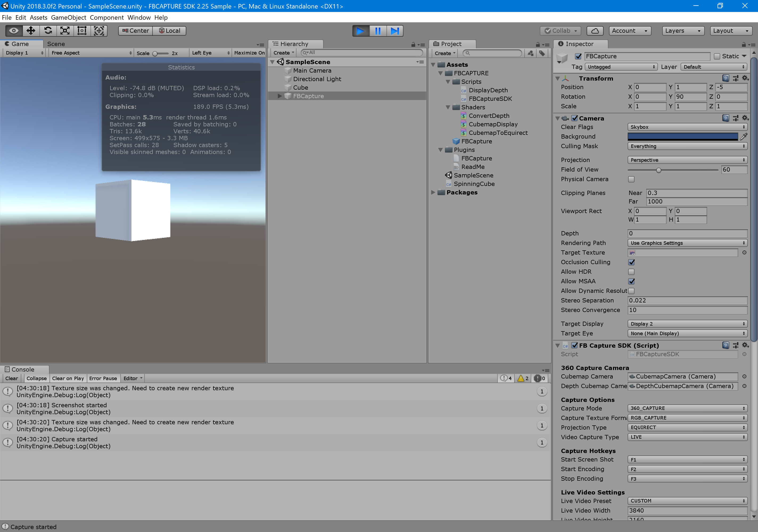758x532 pixels.
Task: Toggle the Static checkbox for FBCapture
Action: point(717,56)
